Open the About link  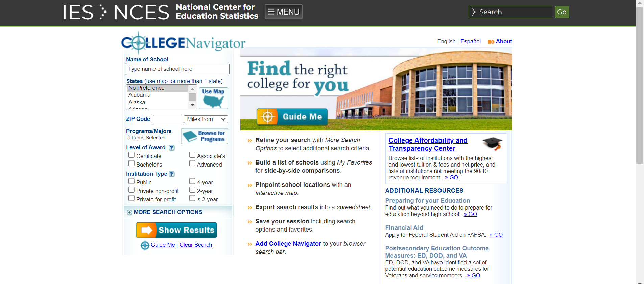(504, 41)
